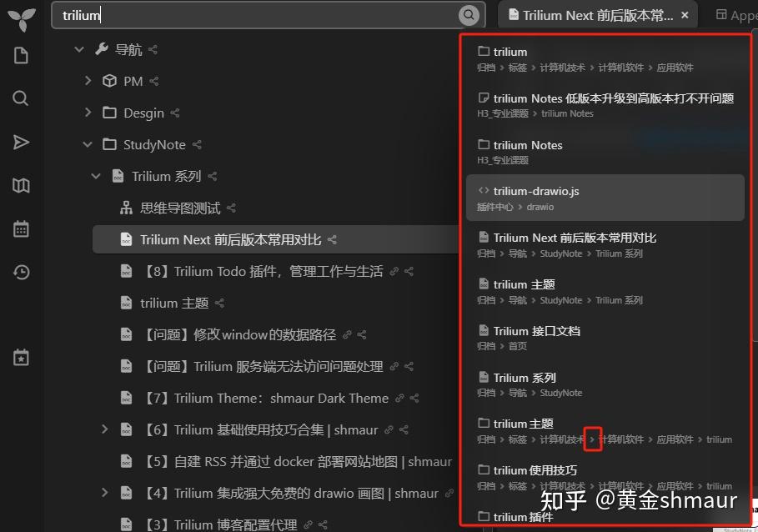Create a new note using the sidebar icon

tap(20, 55)
